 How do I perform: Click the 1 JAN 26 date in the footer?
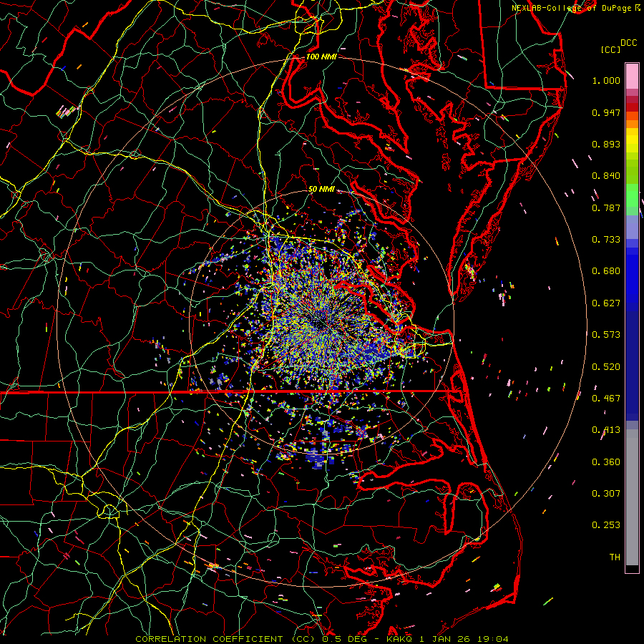[x=446, y=639]
